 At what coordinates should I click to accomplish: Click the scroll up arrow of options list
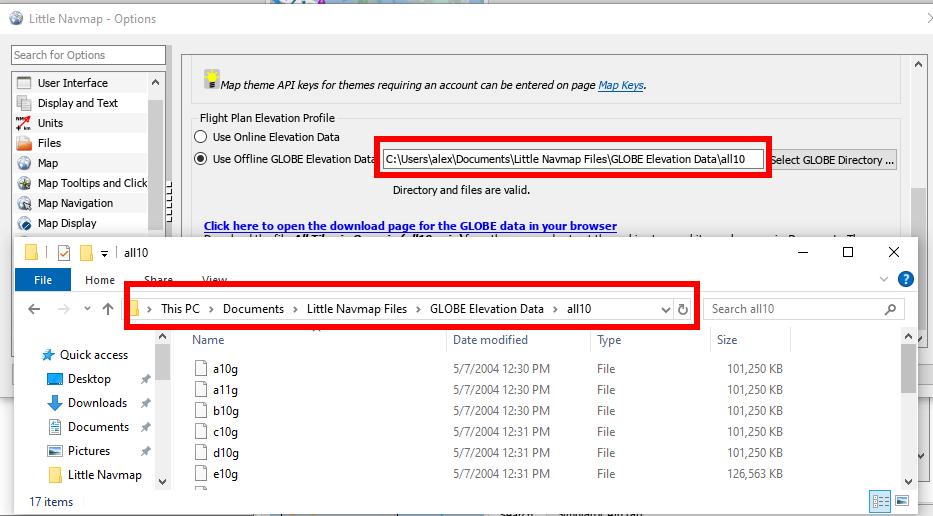[x=155, y=82]
